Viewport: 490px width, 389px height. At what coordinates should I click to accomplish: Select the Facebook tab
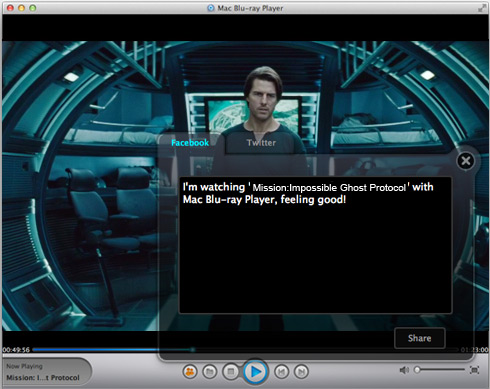(190, 143)
